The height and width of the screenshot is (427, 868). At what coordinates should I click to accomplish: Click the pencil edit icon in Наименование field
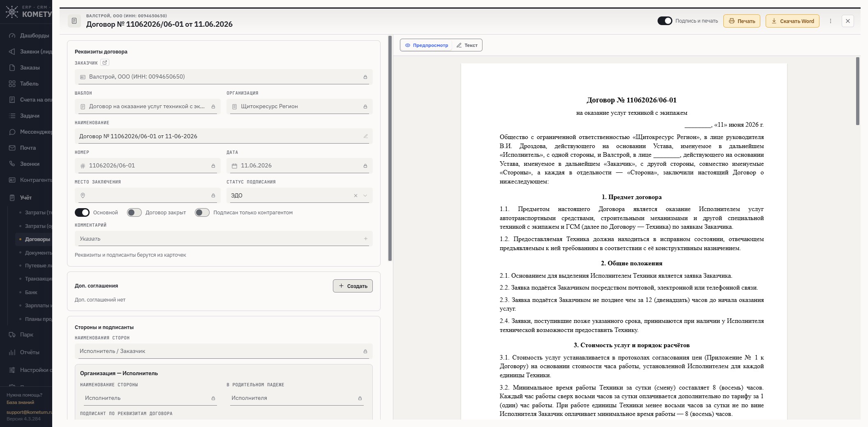tap(365, 136)
